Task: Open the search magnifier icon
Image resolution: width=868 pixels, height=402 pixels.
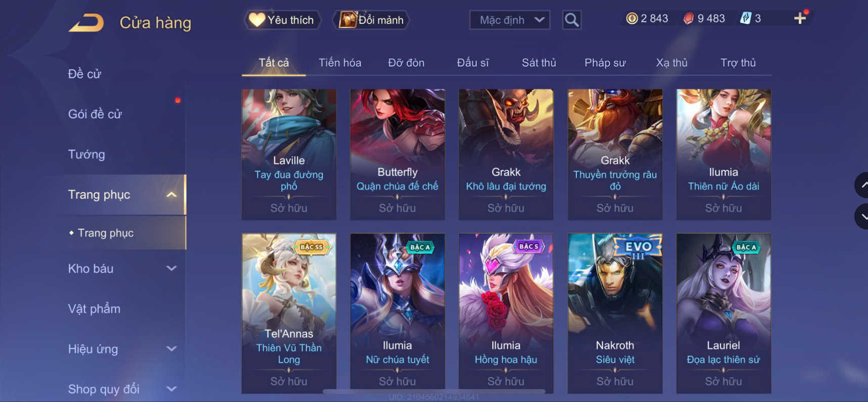Action: (571, 20)
